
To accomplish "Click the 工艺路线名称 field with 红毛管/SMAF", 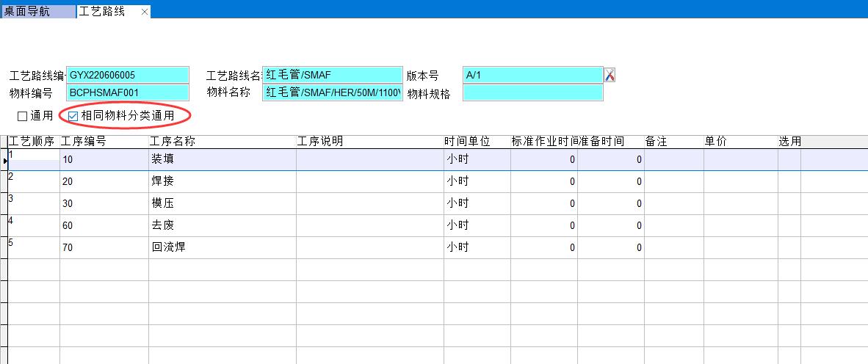I will pyautogui.click(x=333, y=75).
